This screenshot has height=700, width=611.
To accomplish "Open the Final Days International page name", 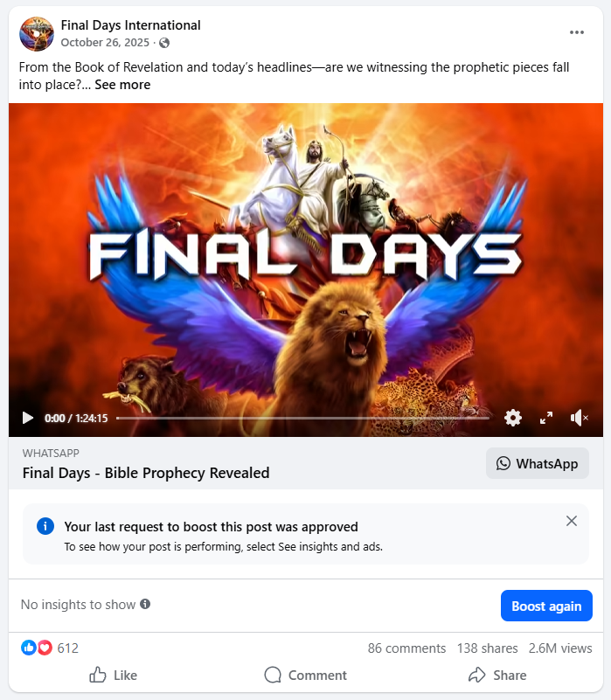I will (x=130, y=25).
